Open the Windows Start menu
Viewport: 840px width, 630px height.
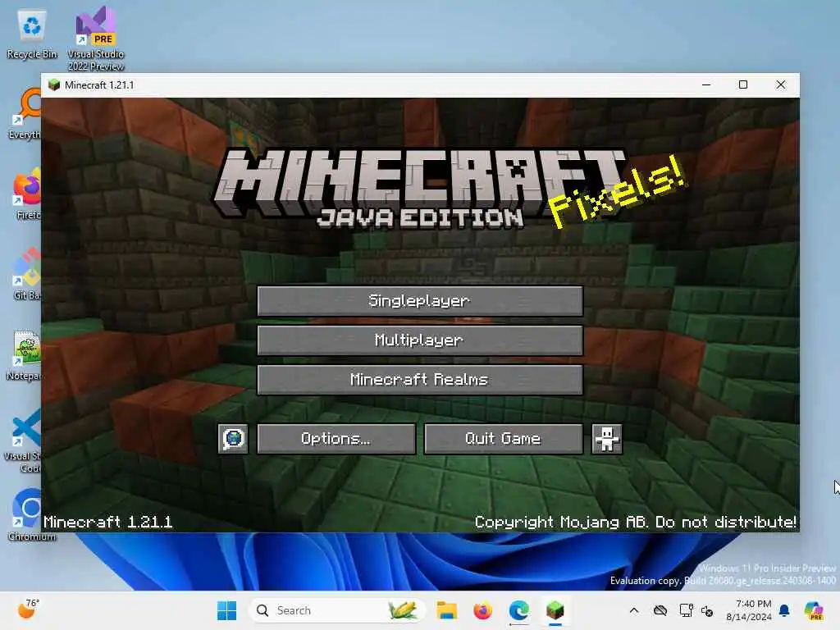tap(226, 610)
